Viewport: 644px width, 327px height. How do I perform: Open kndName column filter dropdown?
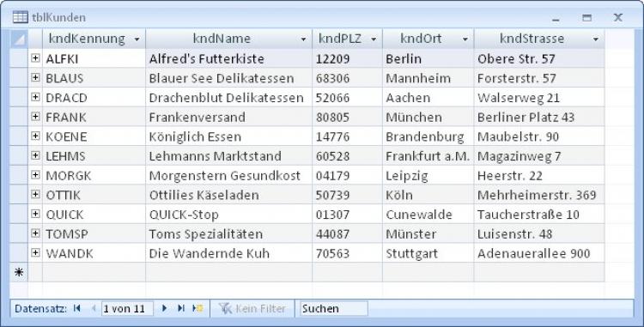click(303, 39)
